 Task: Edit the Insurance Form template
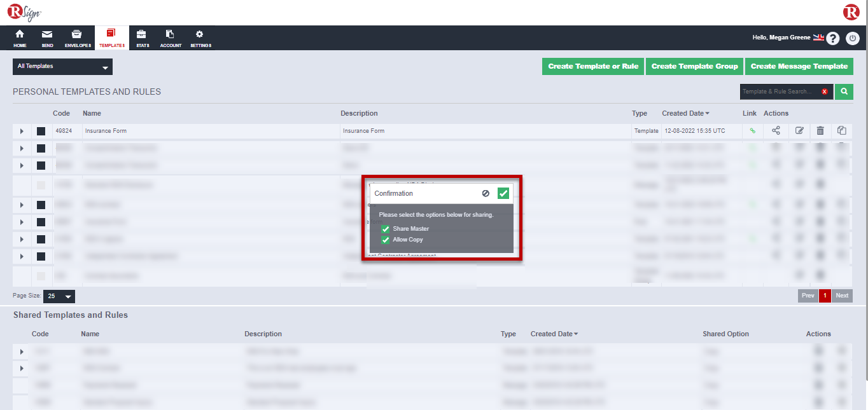pyautogui.click(x=799, y=130)
